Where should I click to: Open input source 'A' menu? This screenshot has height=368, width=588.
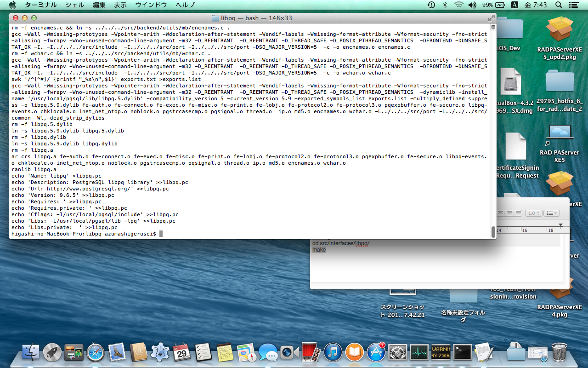pos(515,5)
